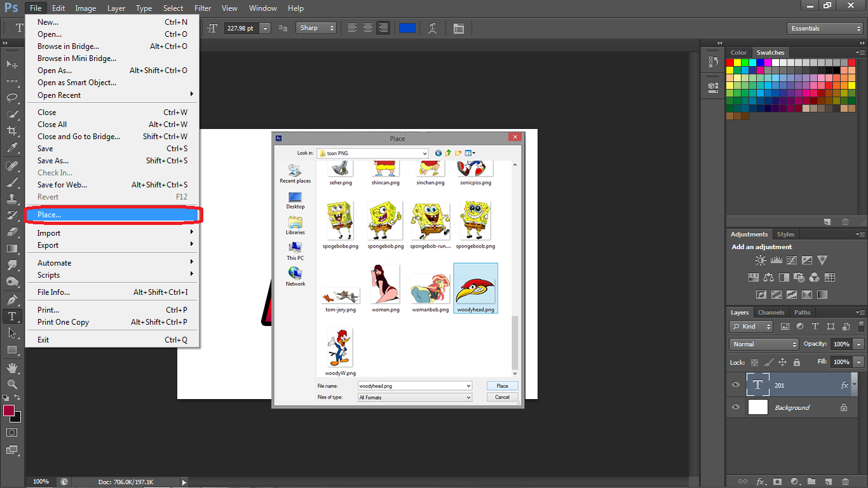Click the foreground color swatch
868x488 pixels.
(9, 410)
